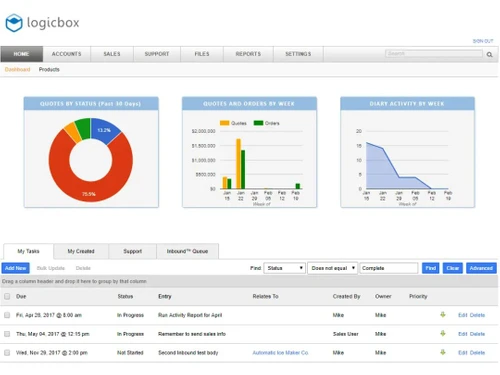Click the Find button
Screen dimensions: 500x375
[430, 268]
